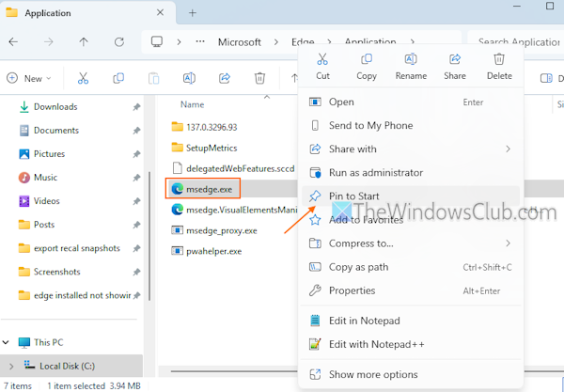This screenshot has height=392, width=564.
Task: Go up one folder level
Action: (84, 42)
